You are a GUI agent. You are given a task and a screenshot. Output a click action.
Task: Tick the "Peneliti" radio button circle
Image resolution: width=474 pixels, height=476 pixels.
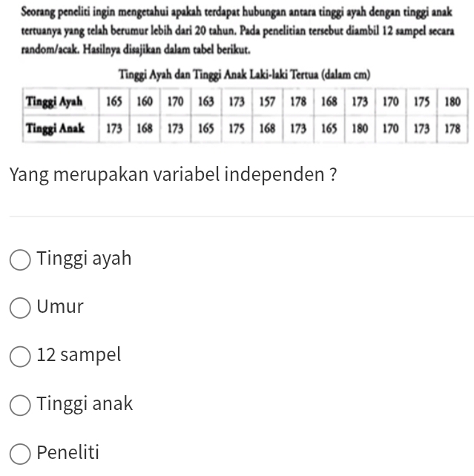pyautogui.click(x=21, y=453)
